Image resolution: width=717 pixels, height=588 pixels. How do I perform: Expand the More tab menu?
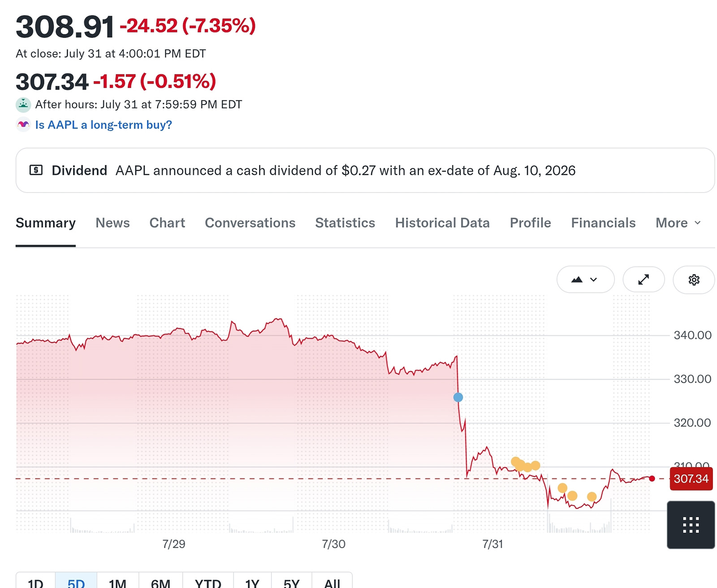[x=678, y=223]
